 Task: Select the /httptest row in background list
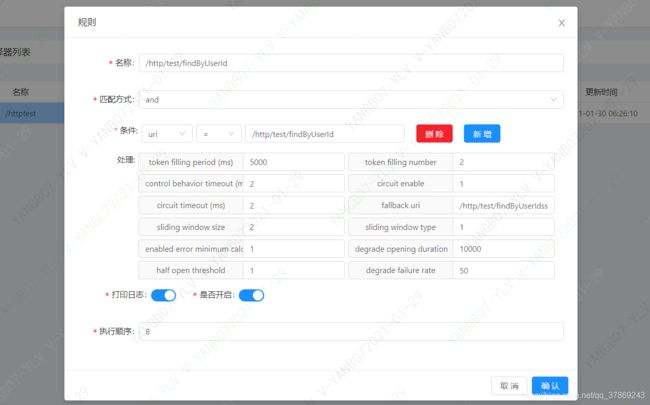32,113
